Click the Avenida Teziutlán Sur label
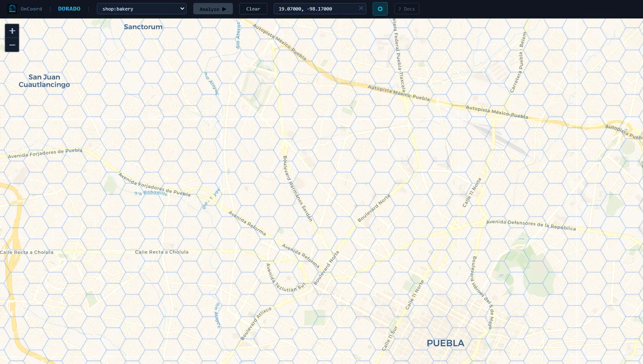The height and width of the screenshot is (364, 643). coord(285,278)
